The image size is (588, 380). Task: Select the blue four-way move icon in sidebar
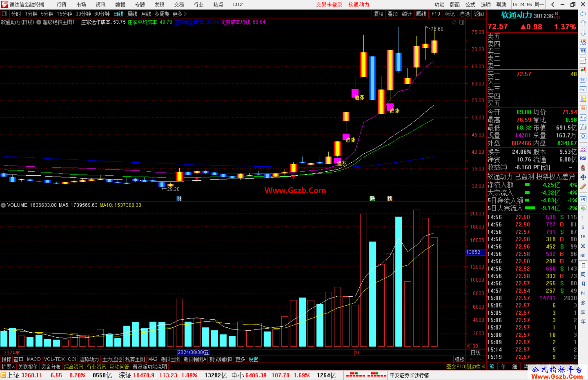(583, 177)
